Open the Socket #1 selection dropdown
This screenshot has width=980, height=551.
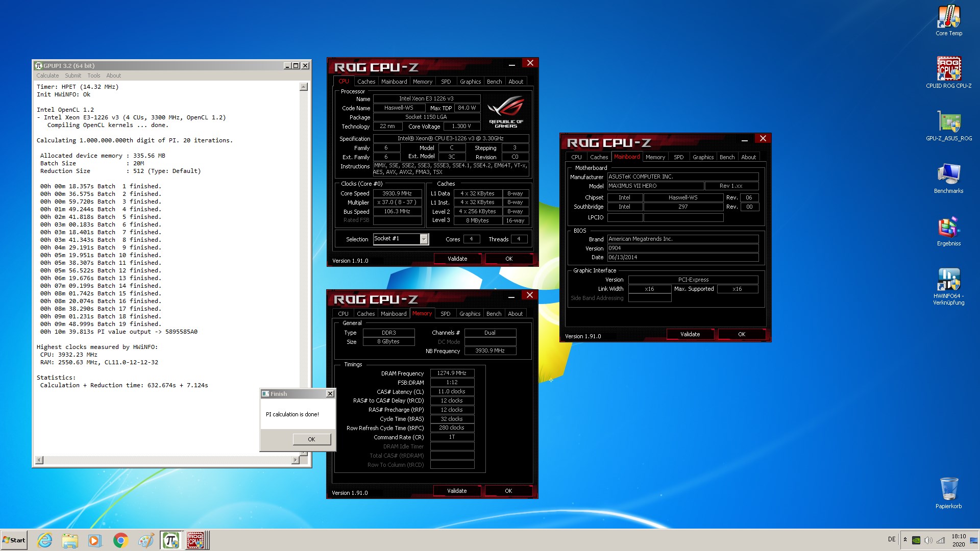[x=424, y=239]
